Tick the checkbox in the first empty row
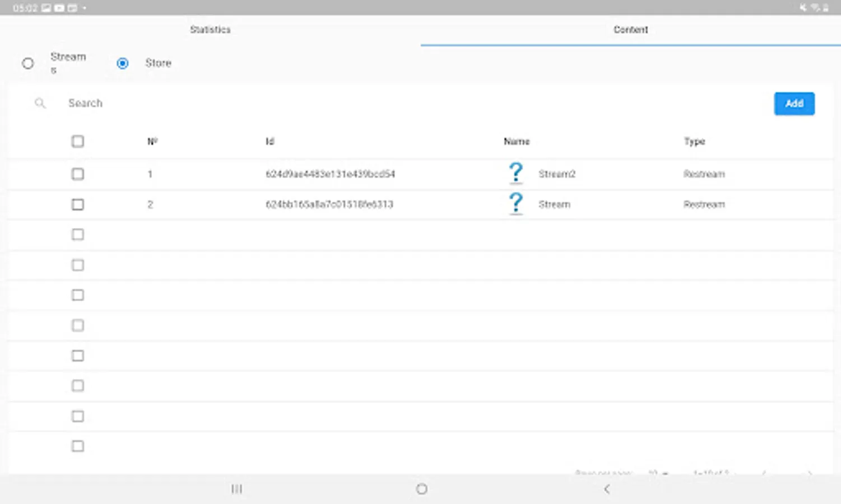 78,235
